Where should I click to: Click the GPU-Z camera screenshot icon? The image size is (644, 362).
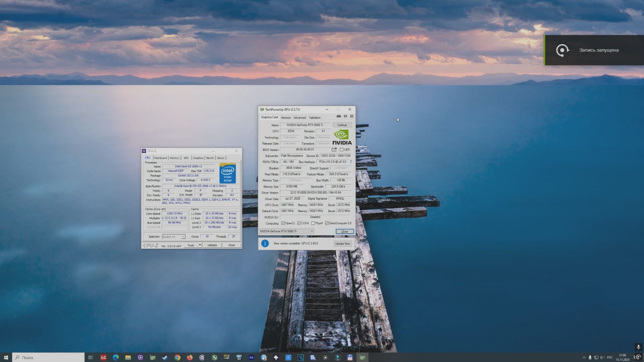click(x=338, y=116)
